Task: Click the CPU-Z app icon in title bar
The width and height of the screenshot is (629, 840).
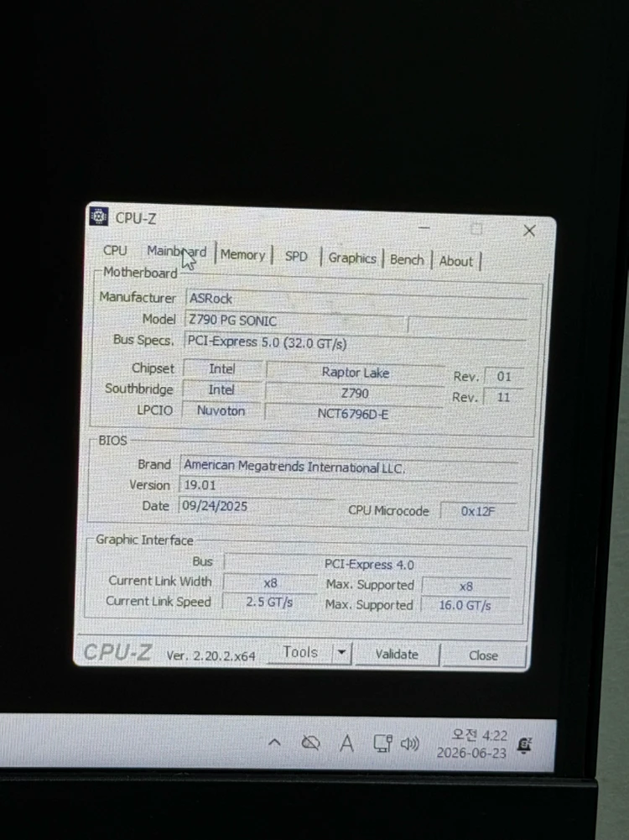Action: (x=99, y=217)
